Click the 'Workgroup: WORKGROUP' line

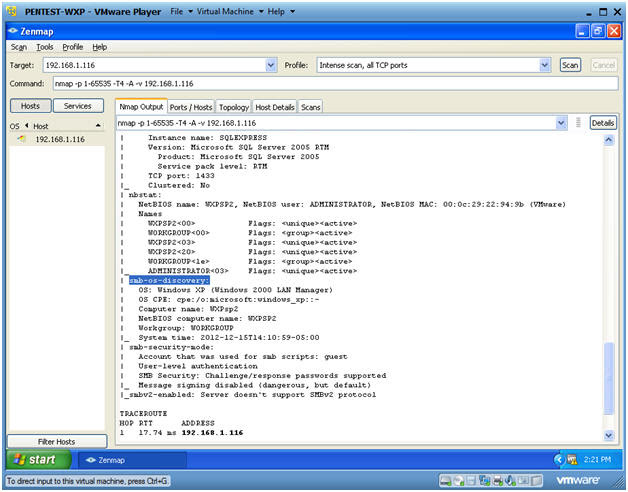pyautogui.click(x=186, y=328)
